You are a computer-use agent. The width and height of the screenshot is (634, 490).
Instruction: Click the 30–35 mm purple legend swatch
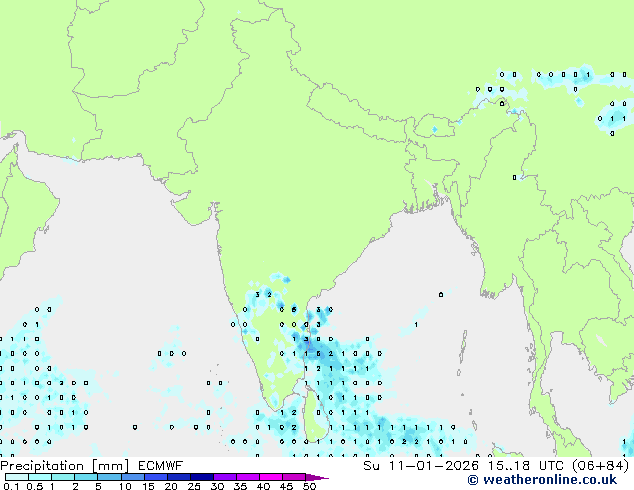[225, 477]
